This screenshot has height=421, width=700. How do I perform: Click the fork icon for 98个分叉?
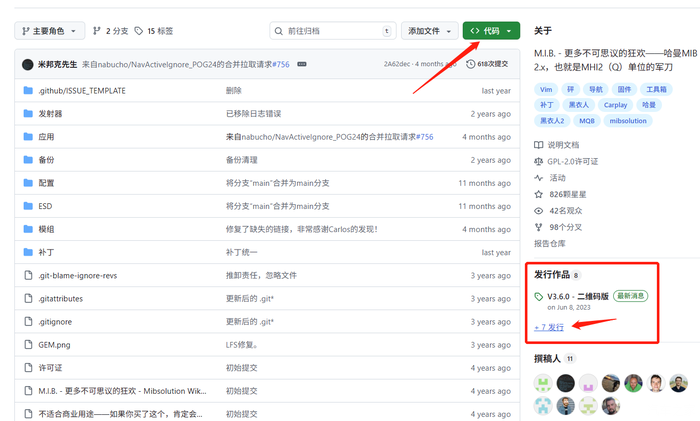(x=539, y=227)
